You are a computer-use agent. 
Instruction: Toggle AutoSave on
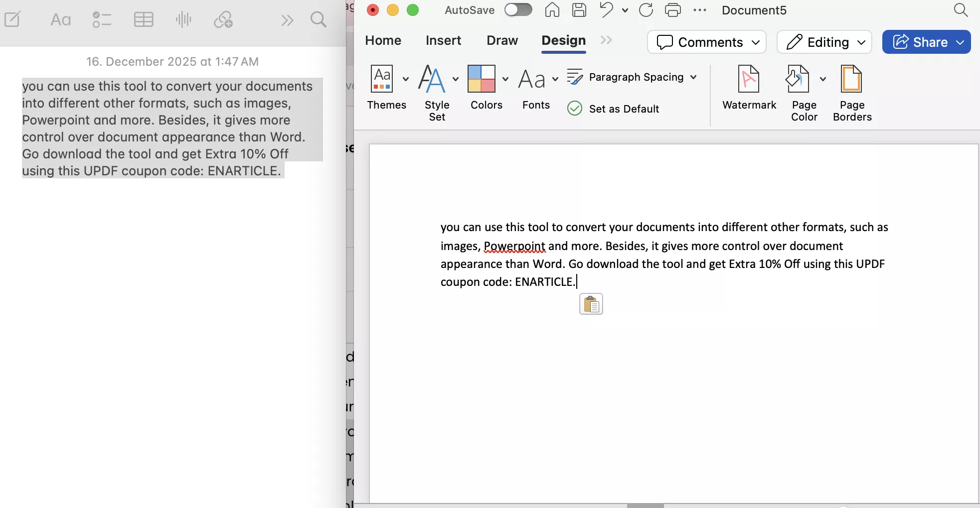click(x=517, y=9)
